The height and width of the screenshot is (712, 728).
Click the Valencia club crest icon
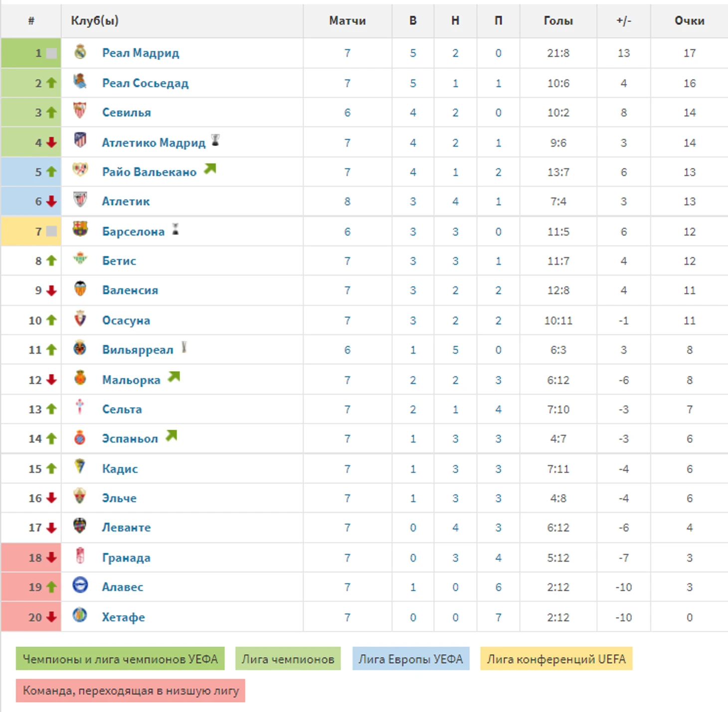(80, 288)
